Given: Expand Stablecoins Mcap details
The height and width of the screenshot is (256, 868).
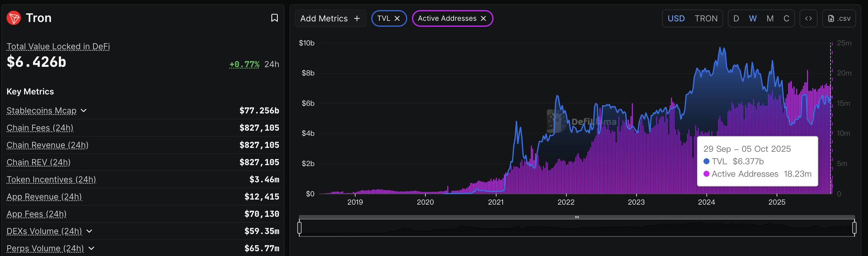Looking at the screenshot, I should (x=84, y=110).
